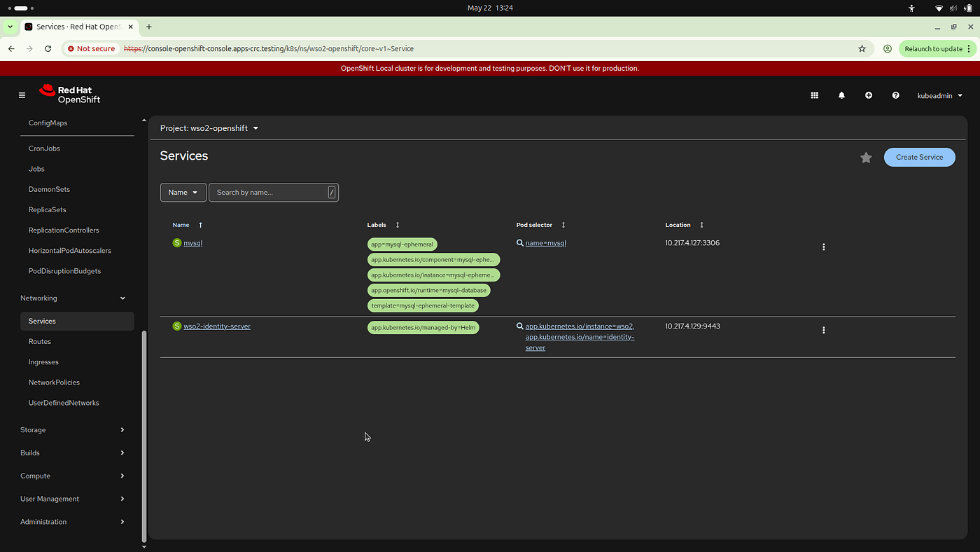Open the help question mark menu
The height and width of the screenshot is (552, 980).
pyautogui.click(x=895, y=95)
